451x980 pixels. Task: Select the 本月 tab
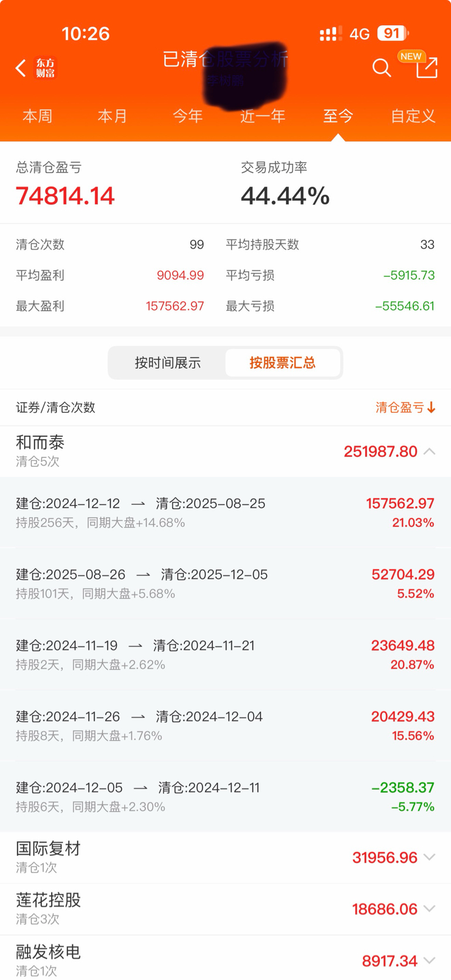[x=112, y=116]
